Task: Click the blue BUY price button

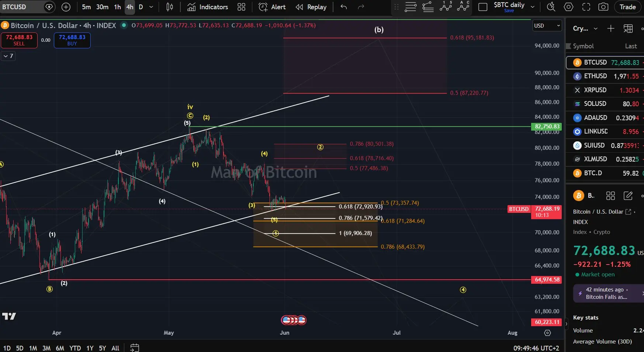Action: point(72,40)
